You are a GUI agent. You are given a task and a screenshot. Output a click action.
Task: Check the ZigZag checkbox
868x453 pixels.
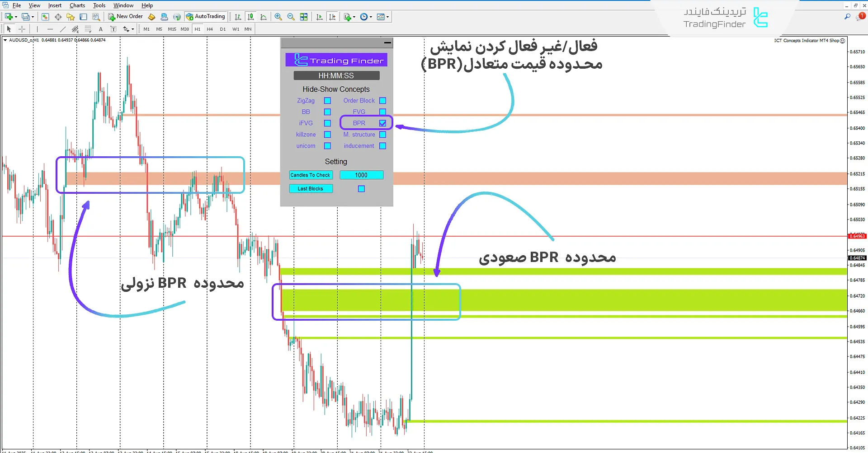[327, 100]
